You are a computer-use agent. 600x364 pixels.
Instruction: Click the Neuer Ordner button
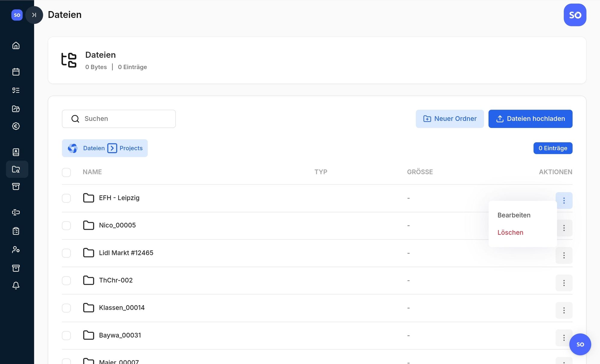pyautogui.click(x=449, y=119)
